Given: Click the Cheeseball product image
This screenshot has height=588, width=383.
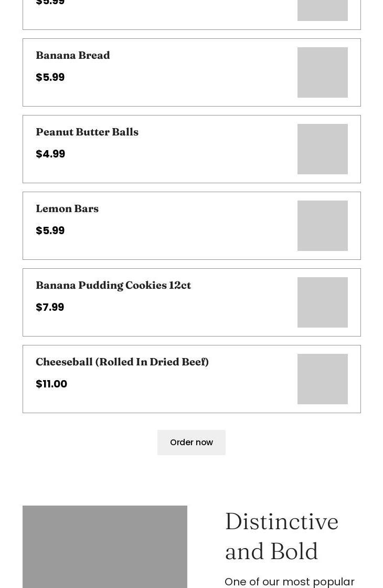Looking at the screenshot, I should pyautogui.click(x=322, y=379).
